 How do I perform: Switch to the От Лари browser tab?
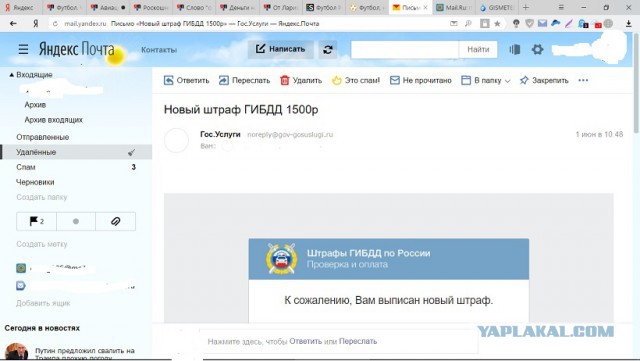[x=281, y=7]
